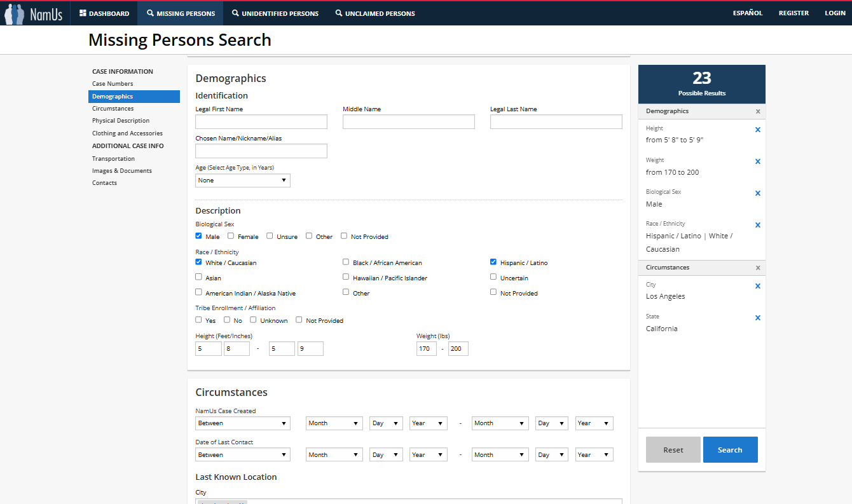
Task: Click the Legal First Name field
Action: [261, 122]
